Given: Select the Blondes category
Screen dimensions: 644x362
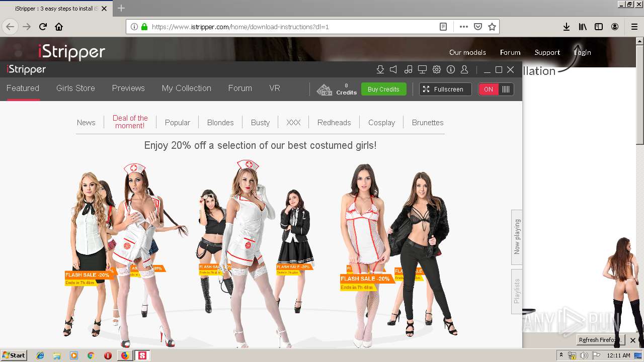Looking at the screenshot, I should [x=220, y=122].
